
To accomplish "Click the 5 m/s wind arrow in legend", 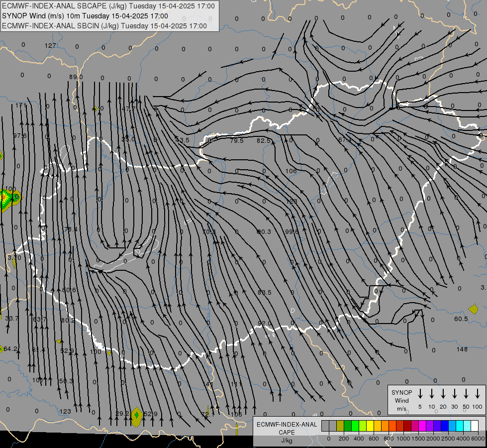I will point(420,394).
